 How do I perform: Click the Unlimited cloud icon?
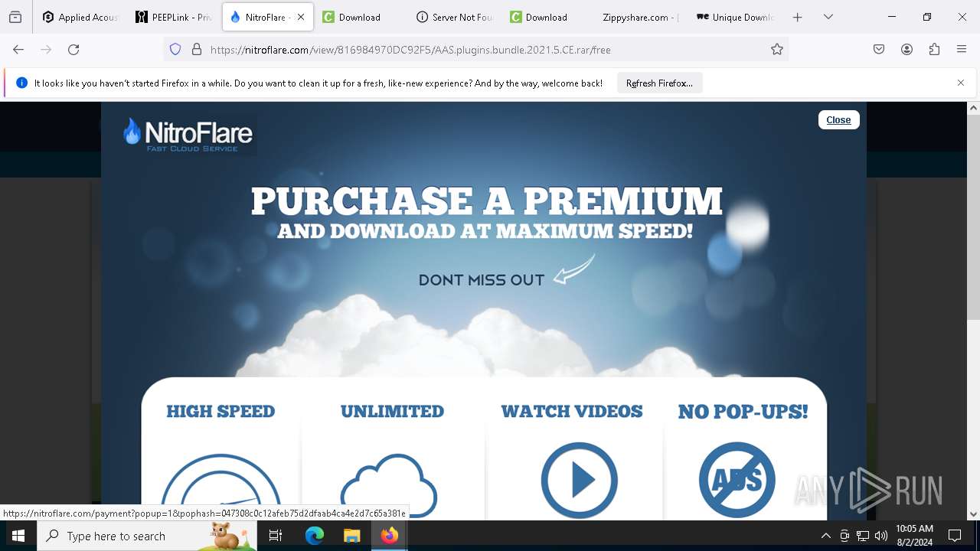click(389, 486)
